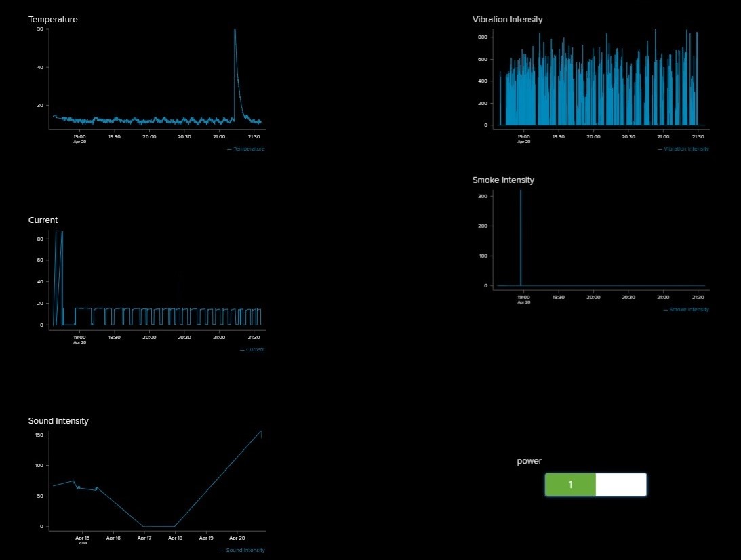The image size is (741, 560).
Task: Click the 21:30 tick on Temperature axis
Action: 254,136
